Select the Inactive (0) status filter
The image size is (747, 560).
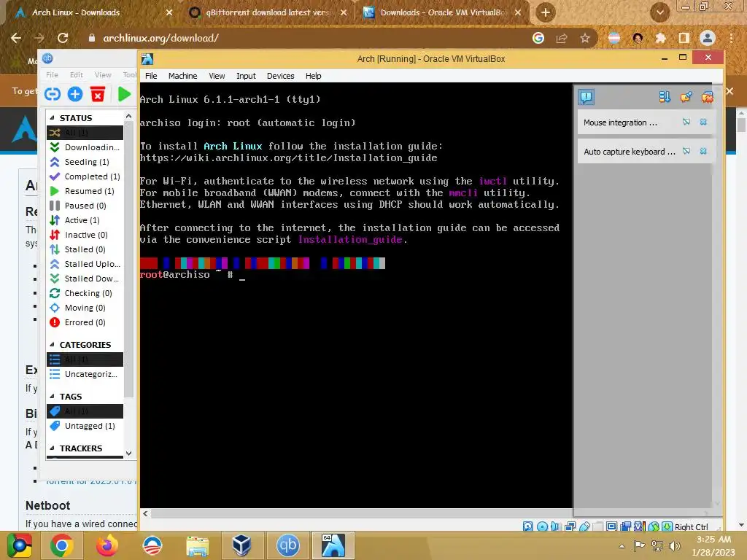tap(85, 235)
